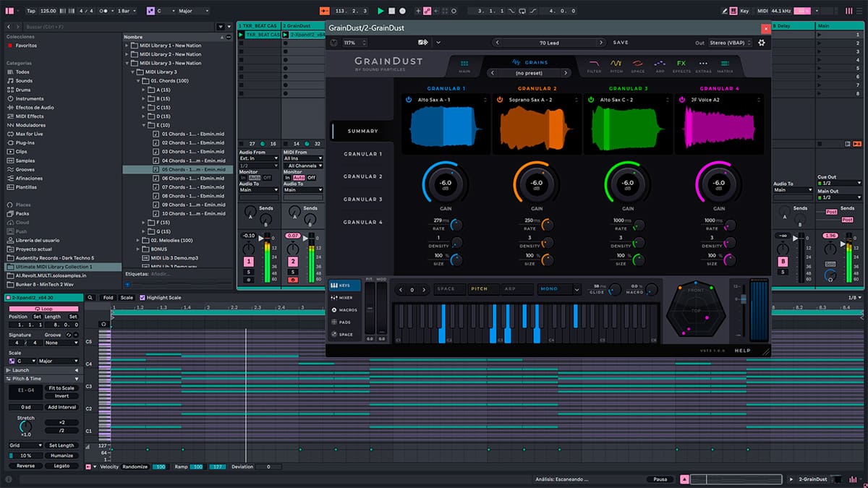Start playback with the transport Play button
Screen dimensions: 868x488
click(380, 11)
